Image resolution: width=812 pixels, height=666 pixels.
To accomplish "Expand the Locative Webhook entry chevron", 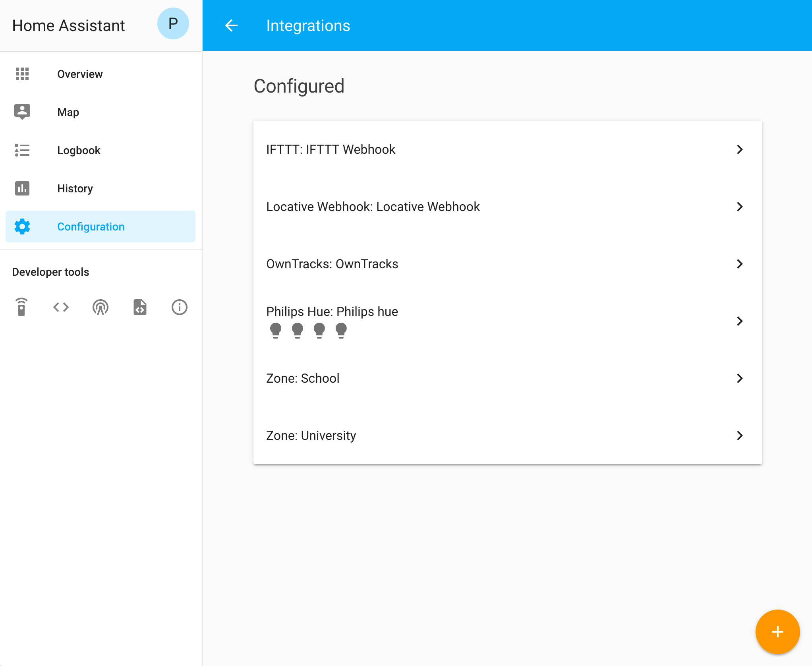I will tap(739, 207).
